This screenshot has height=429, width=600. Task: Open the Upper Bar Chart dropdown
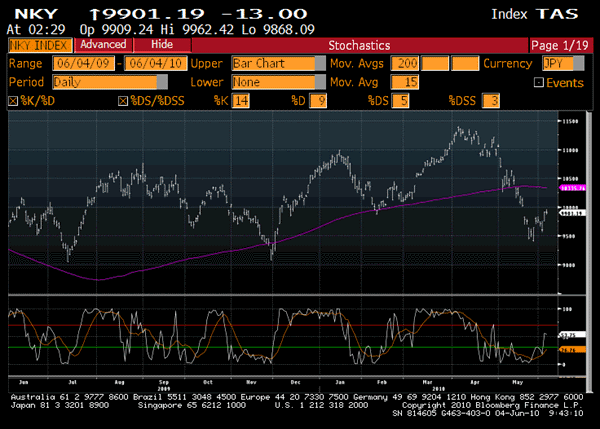pyautogui.click(x=279, y=64)
